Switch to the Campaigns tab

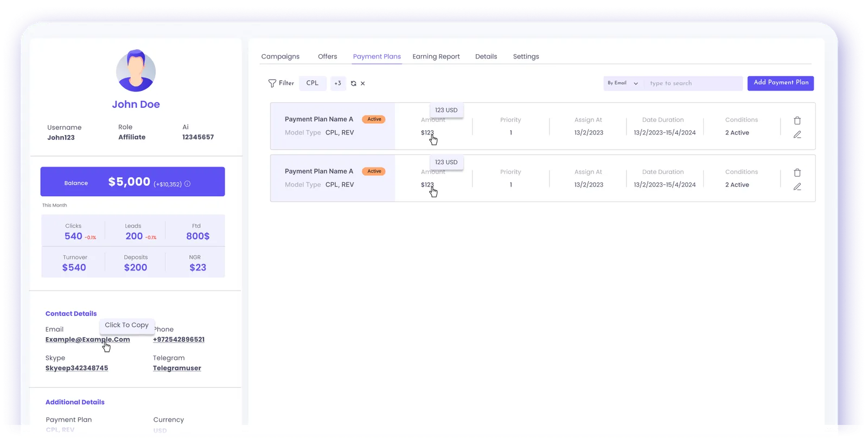pos(280,56)
